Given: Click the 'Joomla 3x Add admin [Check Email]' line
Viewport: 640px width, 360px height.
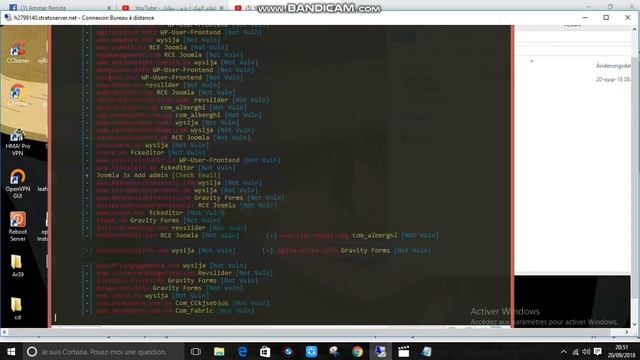Looking at the screenshot, I should coord(158,175).
